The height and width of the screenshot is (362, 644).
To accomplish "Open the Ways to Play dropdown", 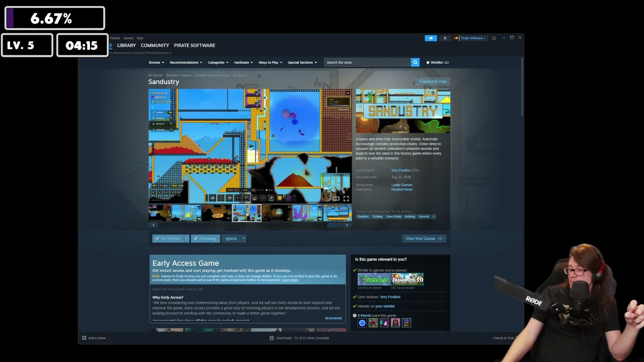I will pos(271,62).
